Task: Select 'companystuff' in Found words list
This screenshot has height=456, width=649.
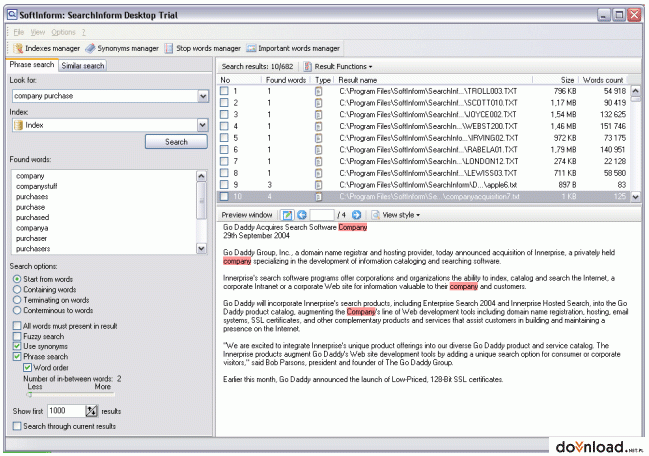Action: coord(36,186)
